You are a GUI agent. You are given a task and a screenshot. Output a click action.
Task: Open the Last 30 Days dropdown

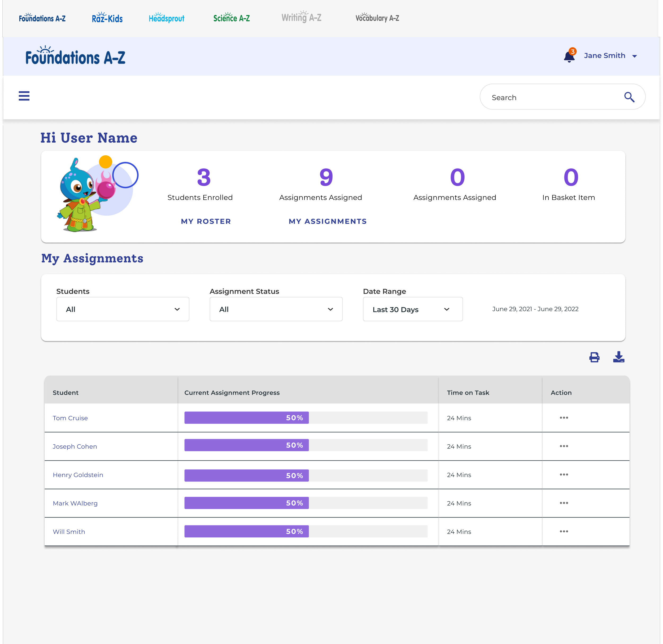412,309
